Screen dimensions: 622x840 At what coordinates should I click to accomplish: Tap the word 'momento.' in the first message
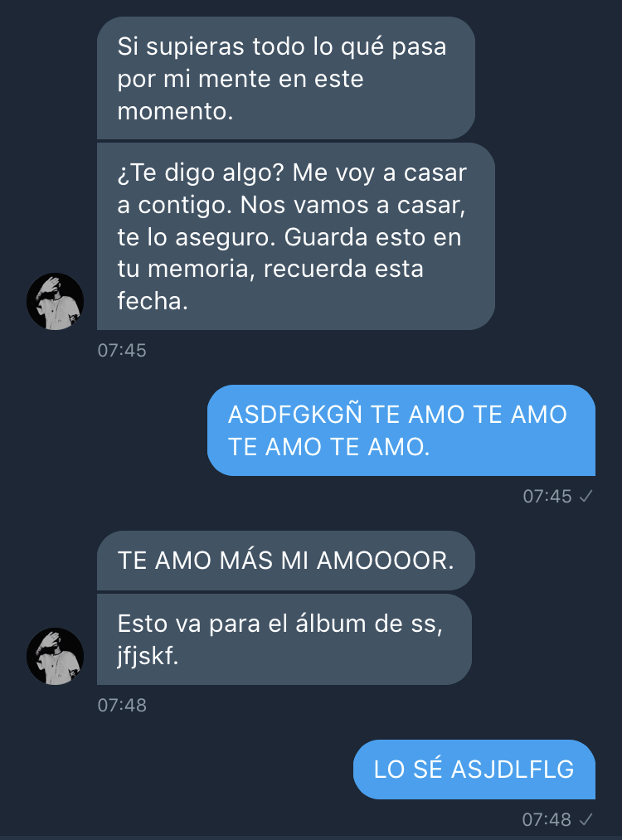coord(175,111)
